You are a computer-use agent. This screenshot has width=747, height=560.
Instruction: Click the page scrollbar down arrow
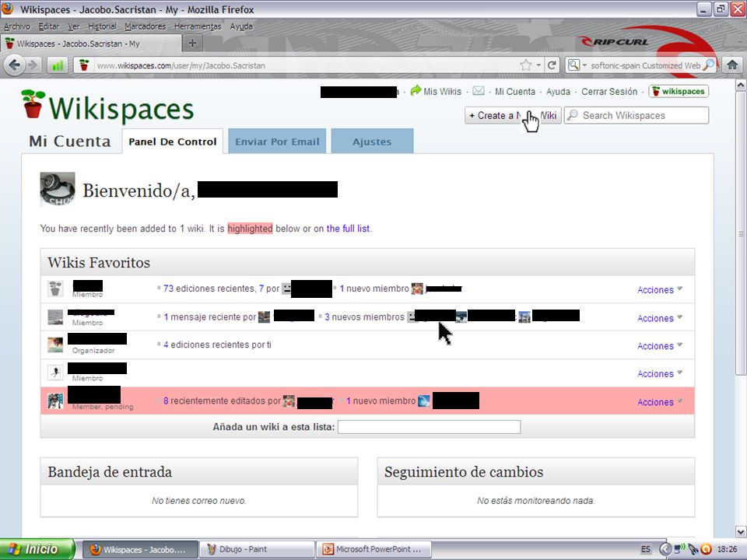pyautogui.click(x=741, y=531)
